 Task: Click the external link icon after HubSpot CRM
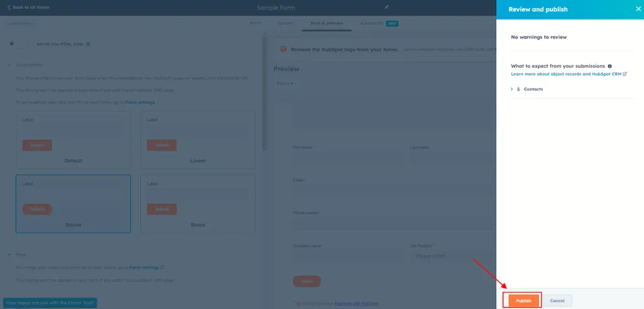[x=625, y=74]
